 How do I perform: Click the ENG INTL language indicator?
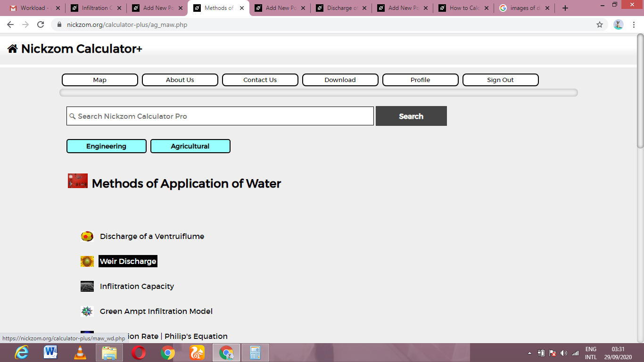591,353
